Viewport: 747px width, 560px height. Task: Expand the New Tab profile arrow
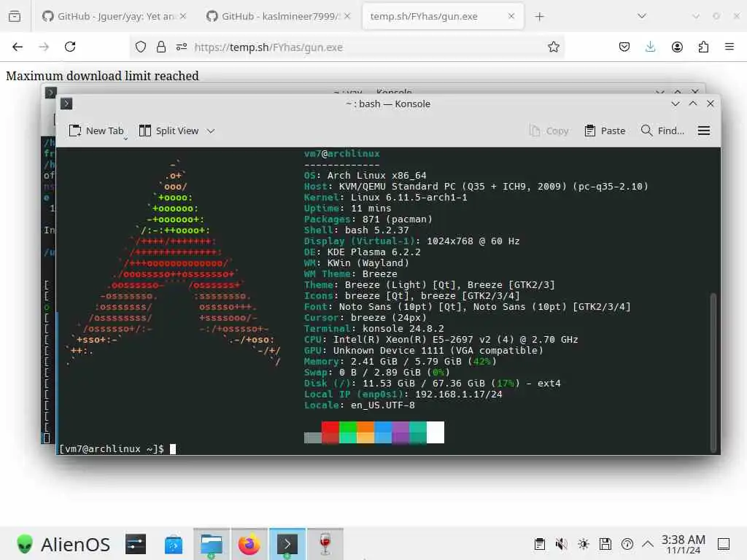(x=125, y=139)
